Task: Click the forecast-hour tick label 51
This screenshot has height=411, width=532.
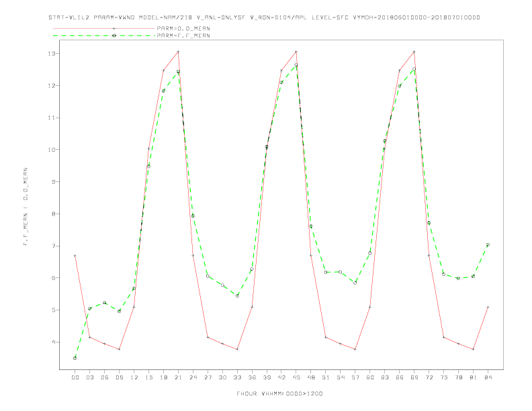Action: point(326,377)
